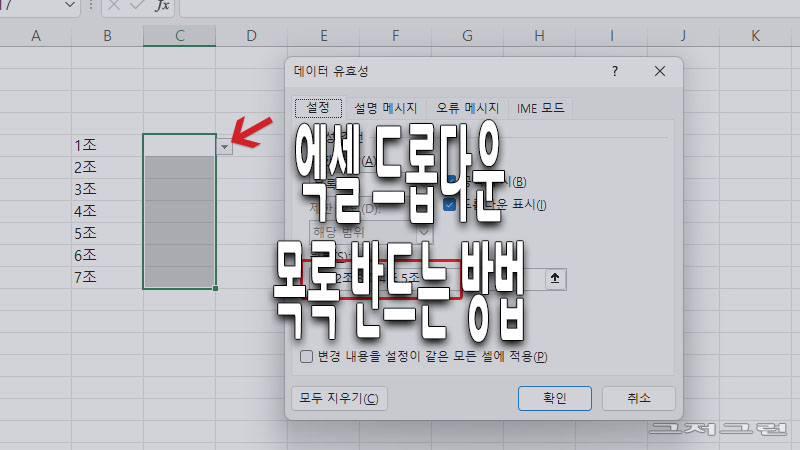800x450 pixels.
Task: Click cell containing 6조
Action: (x=107, y=255)
